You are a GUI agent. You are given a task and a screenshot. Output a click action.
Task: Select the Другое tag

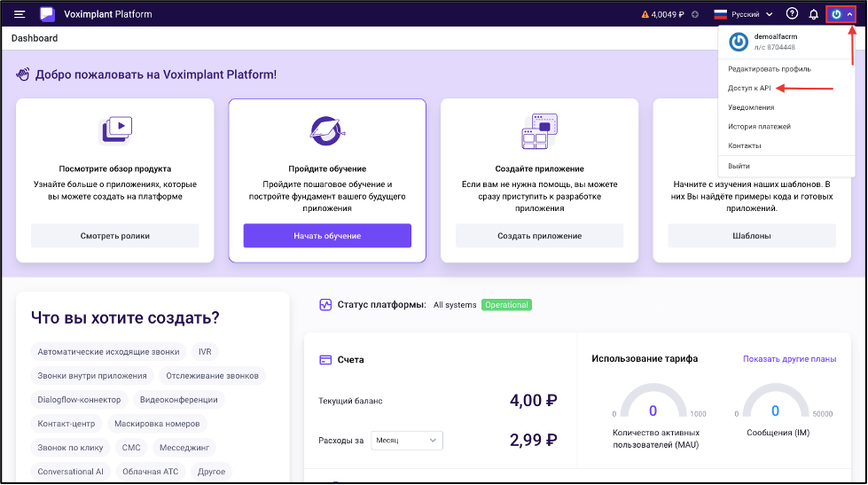pos(212,472)
